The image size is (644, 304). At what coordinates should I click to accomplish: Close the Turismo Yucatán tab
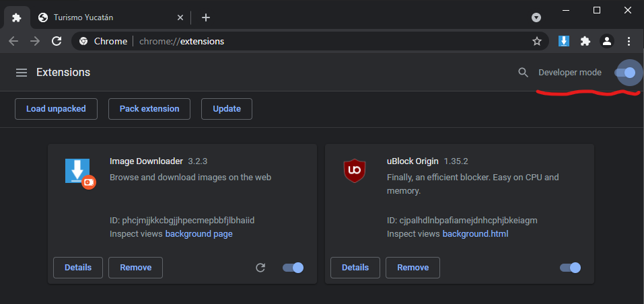pyautogui.click(x=180, y=17)
